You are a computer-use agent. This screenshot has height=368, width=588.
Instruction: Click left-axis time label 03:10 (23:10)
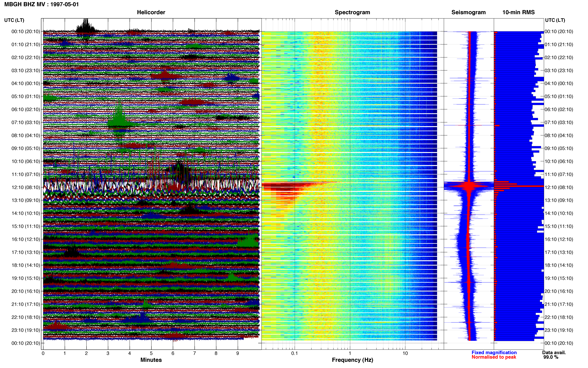point(26,71)
